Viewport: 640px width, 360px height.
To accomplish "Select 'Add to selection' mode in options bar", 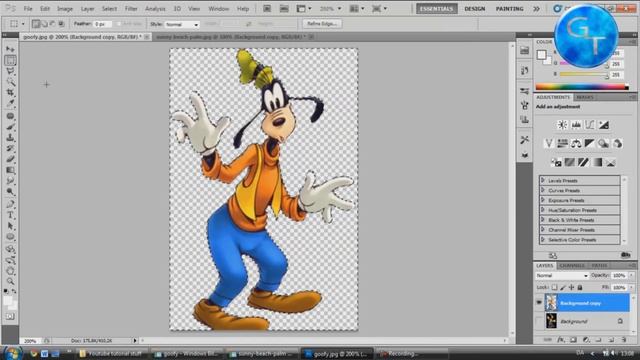I will coord(44,24).
